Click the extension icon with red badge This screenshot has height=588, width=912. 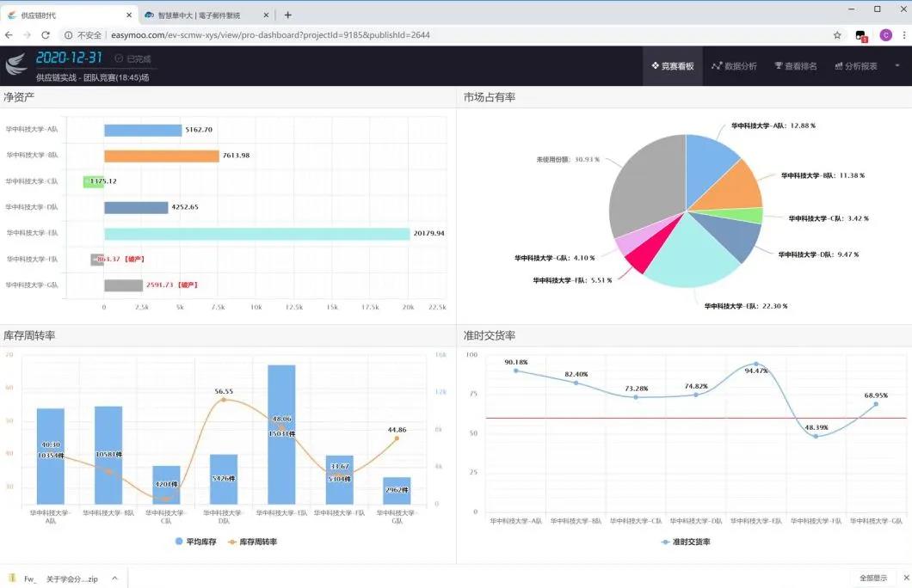(x=861, y=36)
